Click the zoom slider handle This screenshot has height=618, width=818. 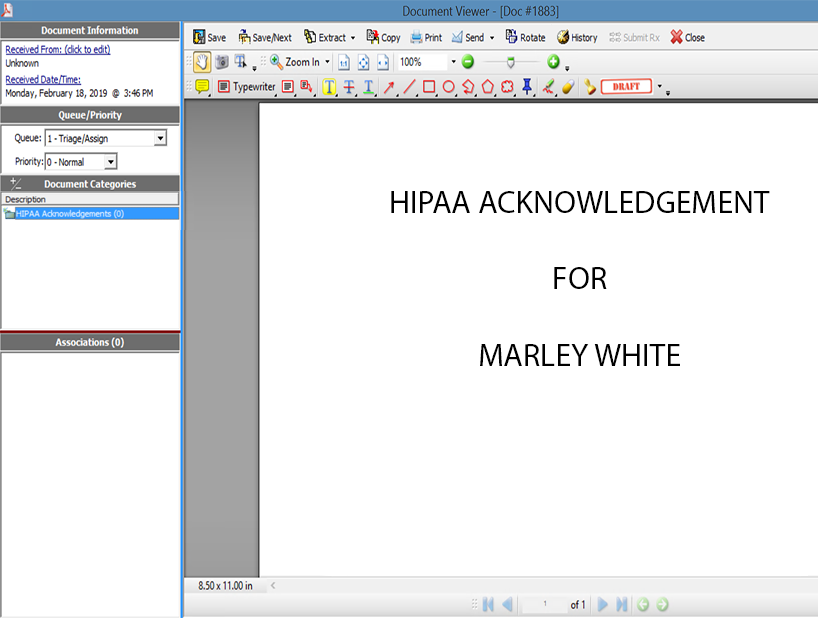(510, 62)
